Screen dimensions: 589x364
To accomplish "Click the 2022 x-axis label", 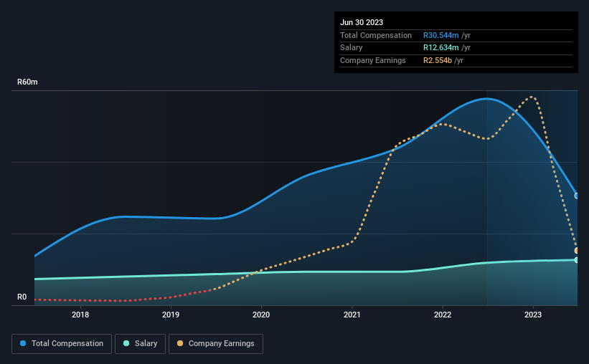I will point(443,315).
